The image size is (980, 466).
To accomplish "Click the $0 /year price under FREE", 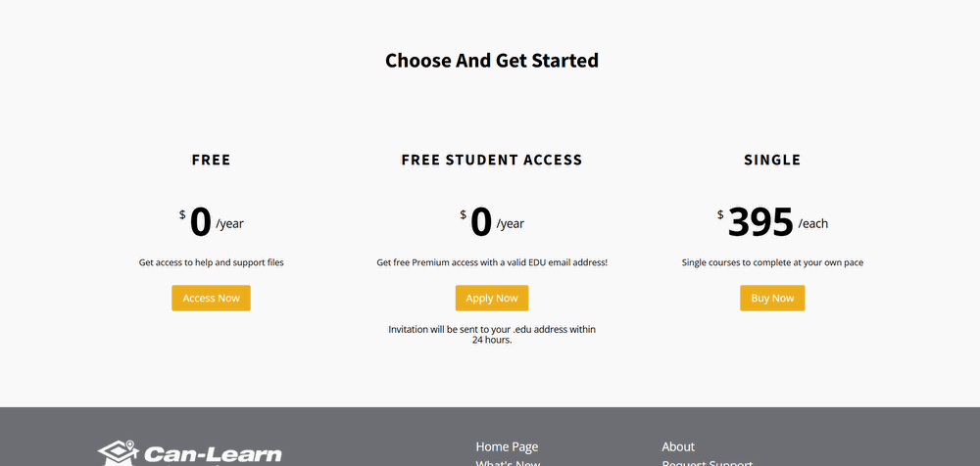I will coord(211,223).
